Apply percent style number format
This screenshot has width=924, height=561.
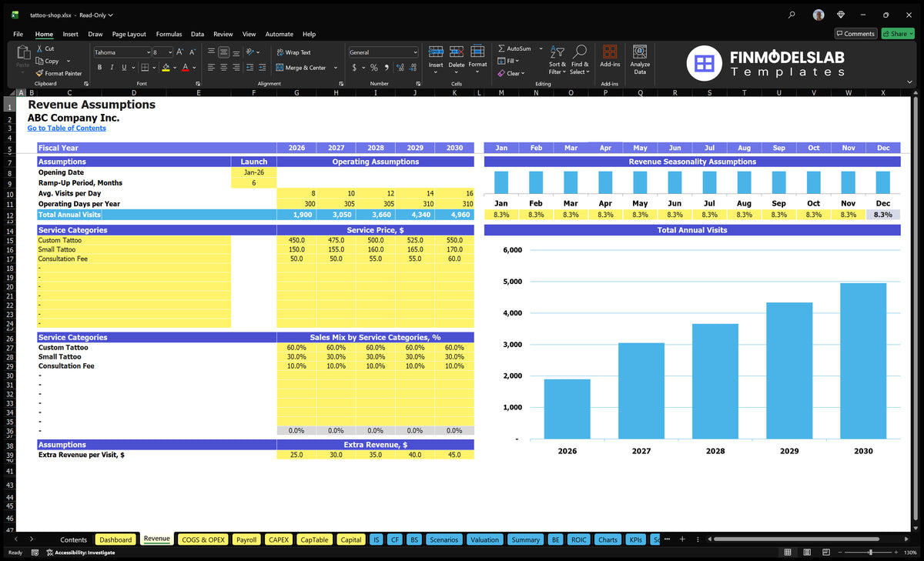(374, 68)
